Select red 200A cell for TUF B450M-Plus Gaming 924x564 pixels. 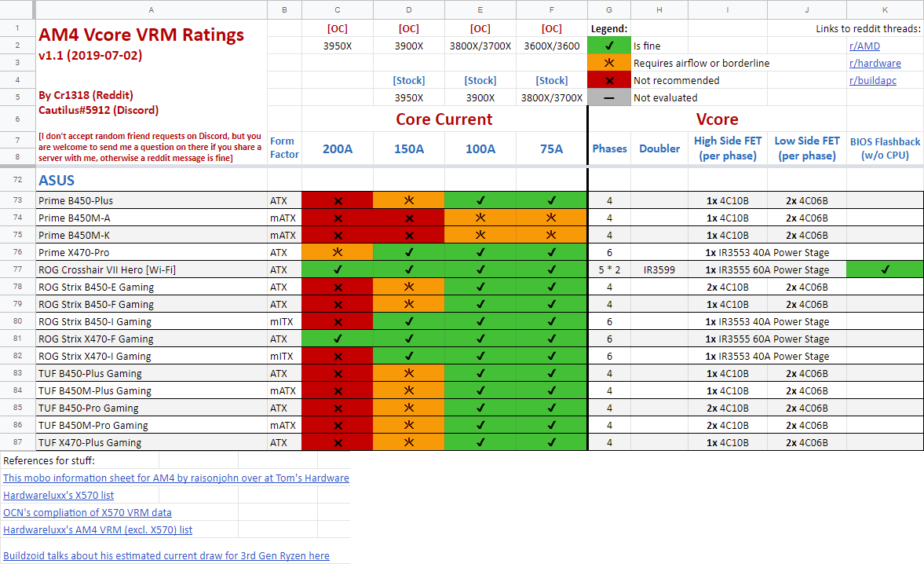point(338,390)
